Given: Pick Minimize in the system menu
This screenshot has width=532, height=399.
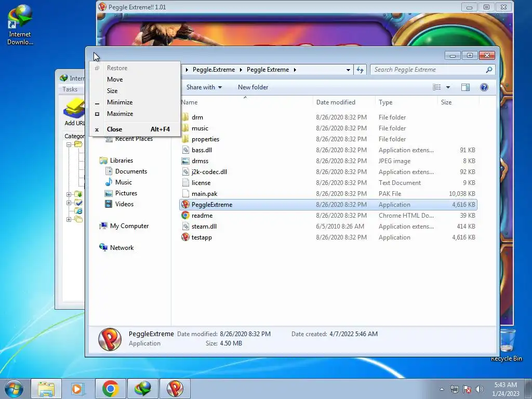Looking at the screenshot, I should pos(119,102).
